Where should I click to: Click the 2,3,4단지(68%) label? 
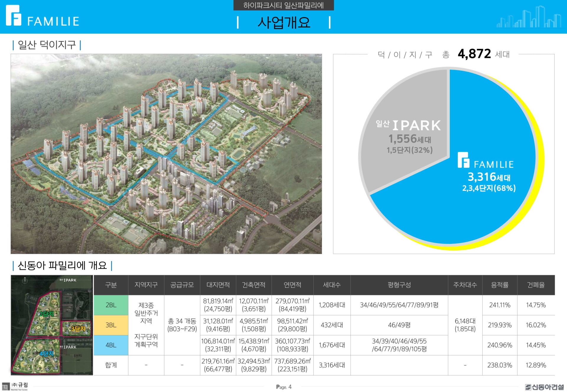pos(489,188)
